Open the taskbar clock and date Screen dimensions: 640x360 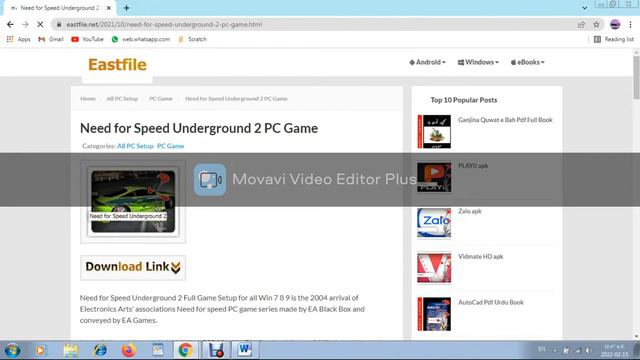[x=614, y=350]
